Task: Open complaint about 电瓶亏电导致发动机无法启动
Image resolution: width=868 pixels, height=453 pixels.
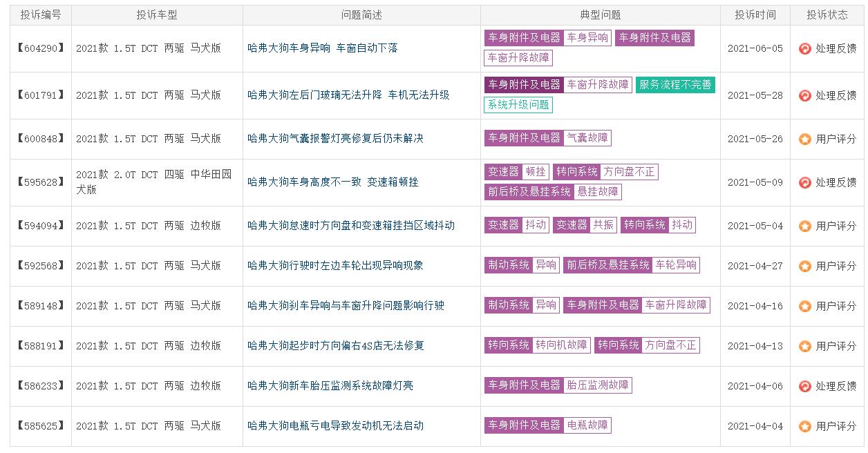Action: click(x=335, y=426)
